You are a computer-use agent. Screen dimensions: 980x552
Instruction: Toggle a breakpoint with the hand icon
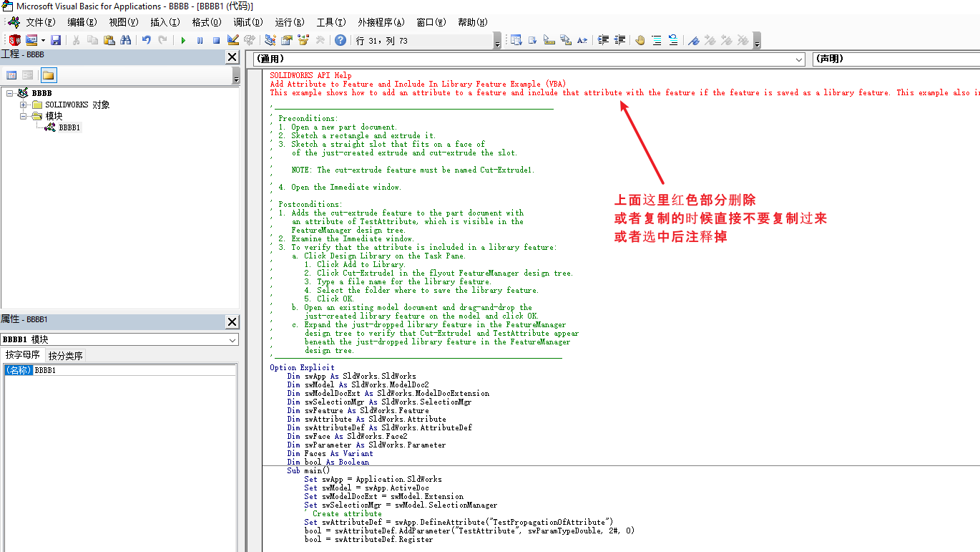click(640, 40)
